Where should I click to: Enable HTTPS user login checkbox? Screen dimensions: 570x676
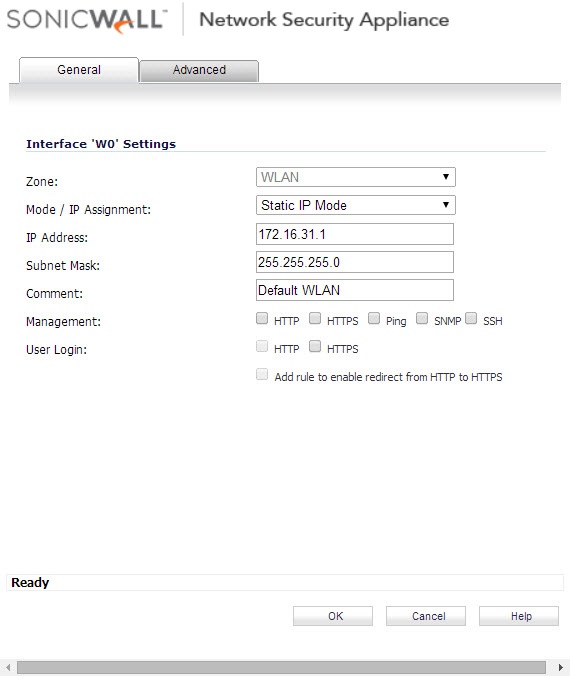(315, 346)
